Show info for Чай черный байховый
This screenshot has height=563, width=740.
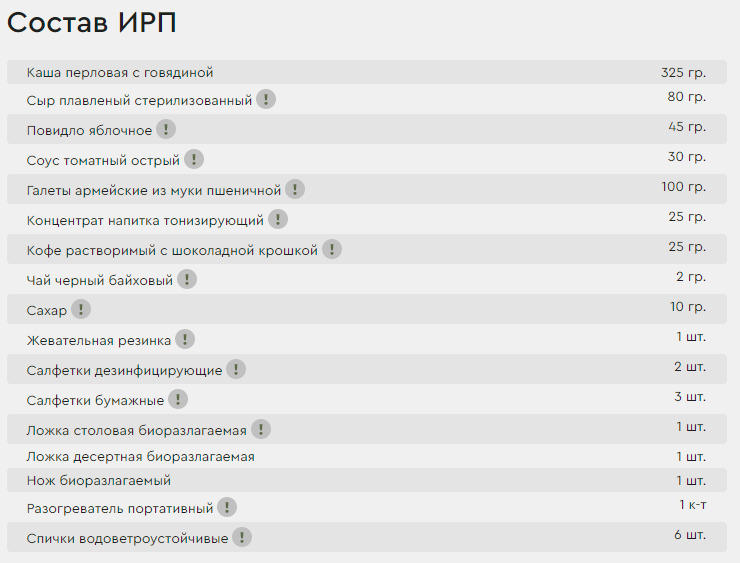pyautogui.click(x=187, y=279)
